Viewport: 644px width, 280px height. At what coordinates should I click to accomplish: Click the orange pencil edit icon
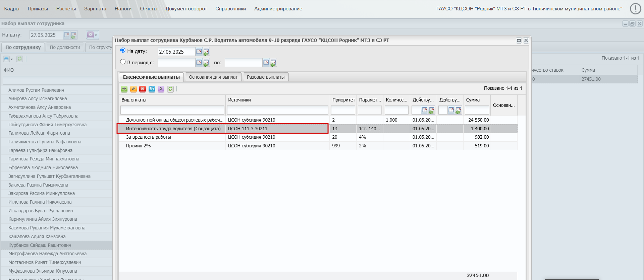133,89
